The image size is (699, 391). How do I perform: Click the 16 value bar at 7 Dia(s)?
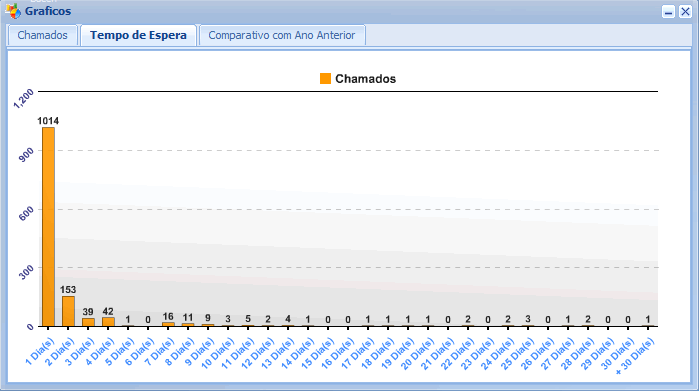tap(168, 324)
